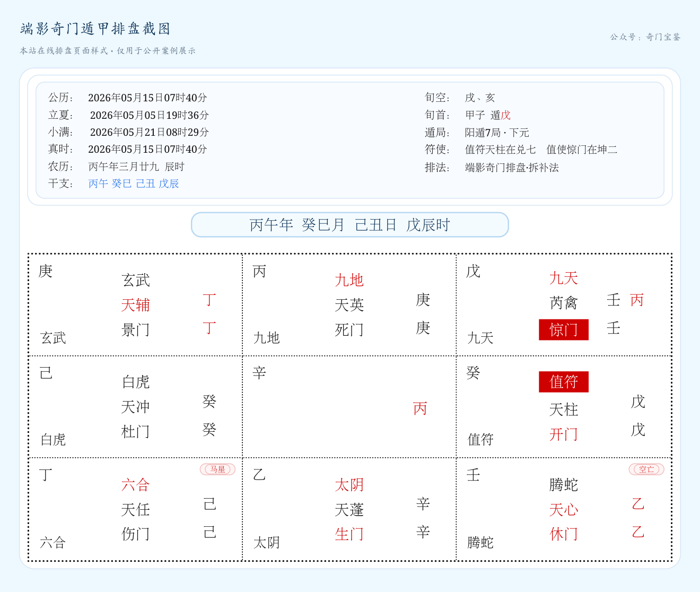The height and width of the screenshot is (592, 700).
Task: Click the black 白虎 above 天冲
Action: coord(136,382)
